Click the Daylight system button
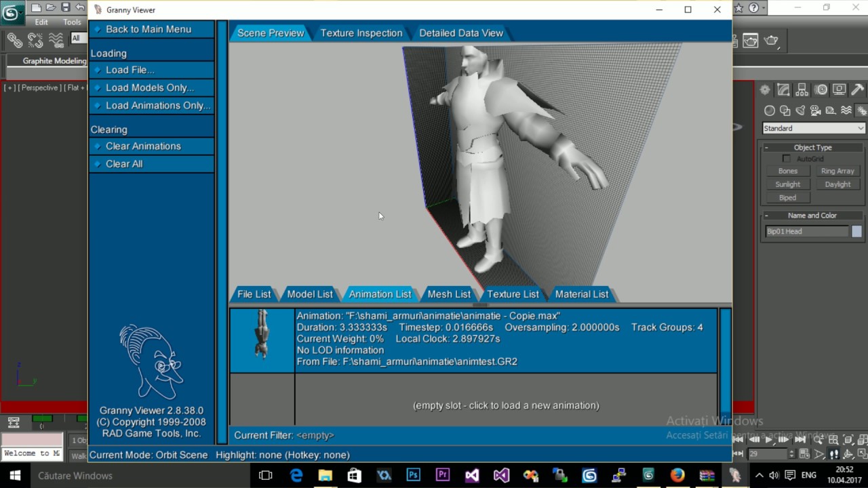The image size is (868, 488). pos(837,184)
